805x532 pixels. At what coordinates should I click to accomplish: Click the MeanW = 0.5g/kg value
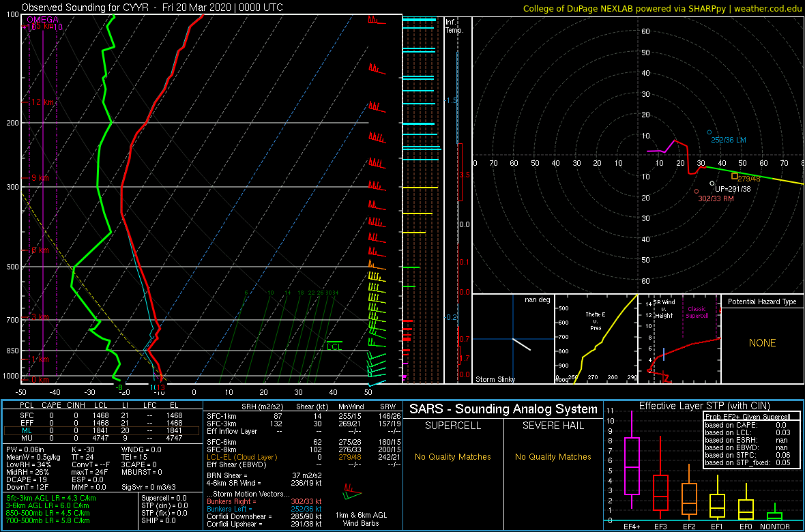(33, 458)
